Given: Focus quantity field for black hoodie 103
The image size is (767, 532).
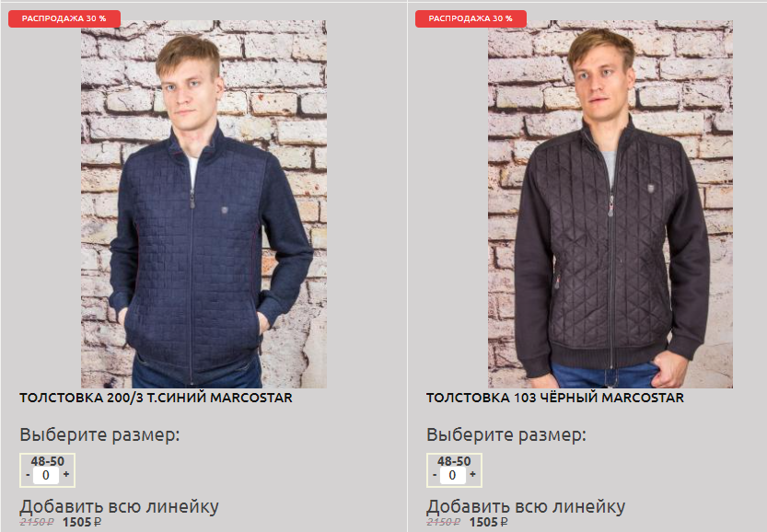Looking at the screenshot, I should pos(452,475).
